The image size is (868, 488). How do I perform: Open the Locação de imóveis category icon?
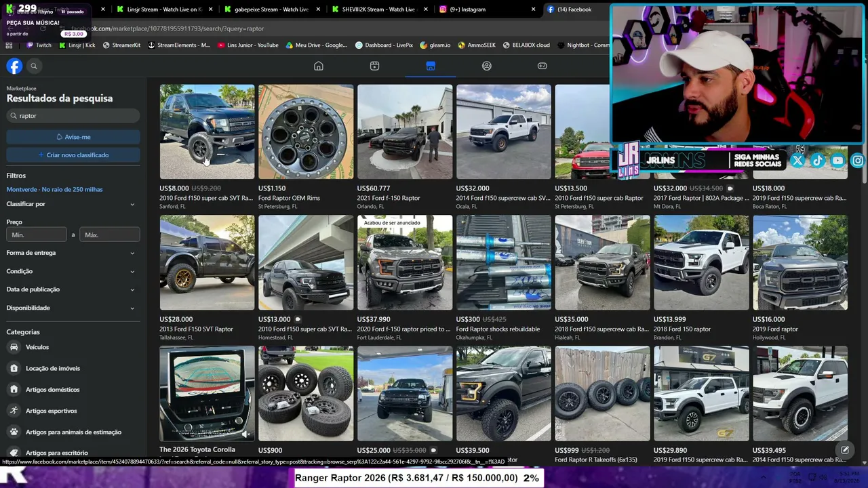tap(14, 368)
